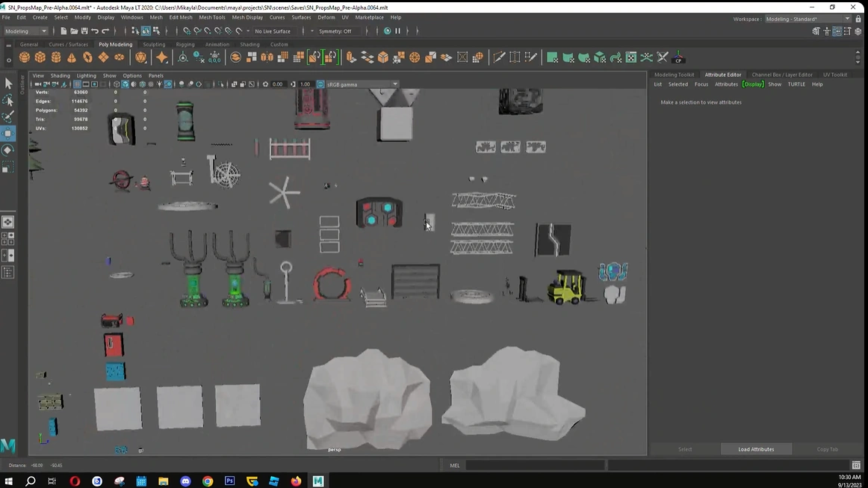Open the sRGB gamma color space dropdown
868x488 pixels.
[362, 84]
